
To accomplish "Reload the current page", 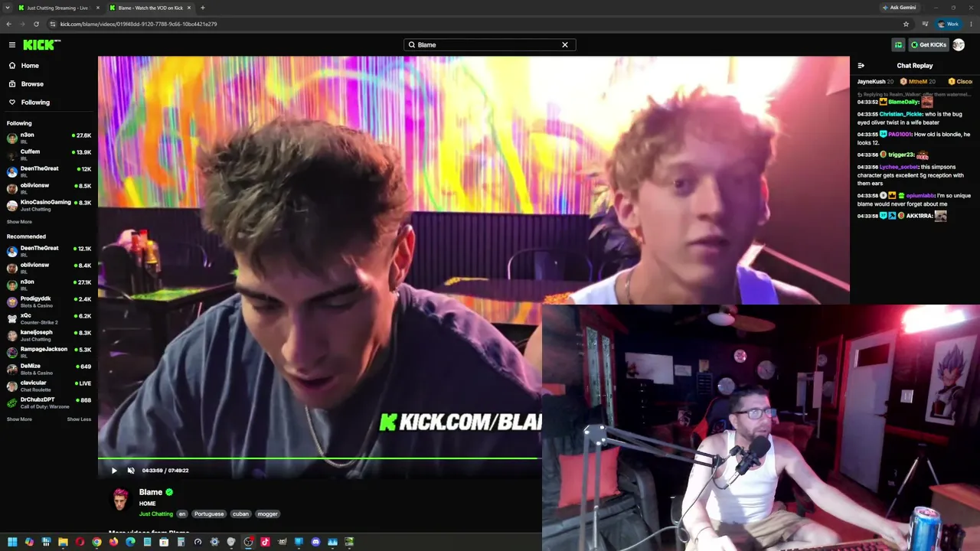I will click(36, 24).
